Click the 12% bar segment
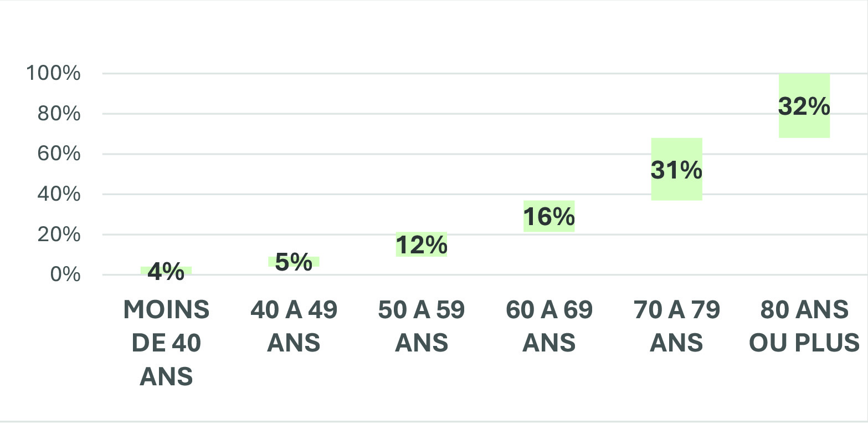Screen dimensions: 868x423 coord(421,244)
